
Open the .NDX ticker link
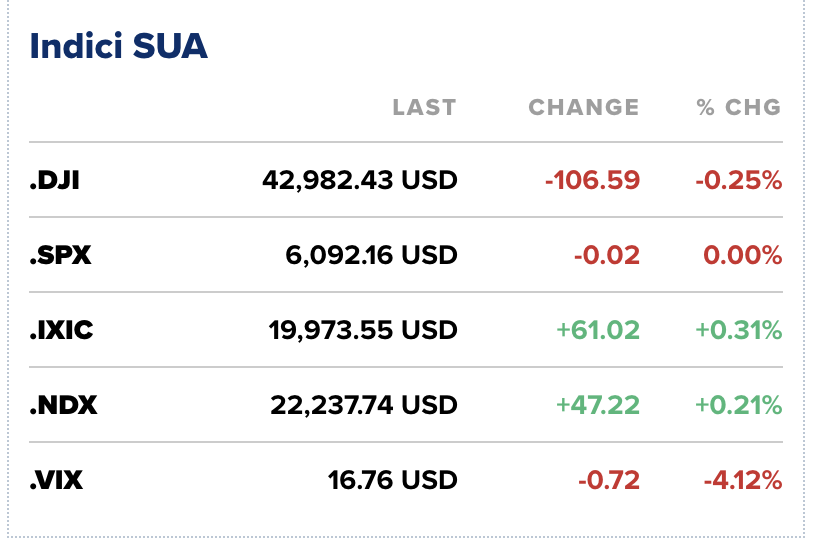pos(64,405)
